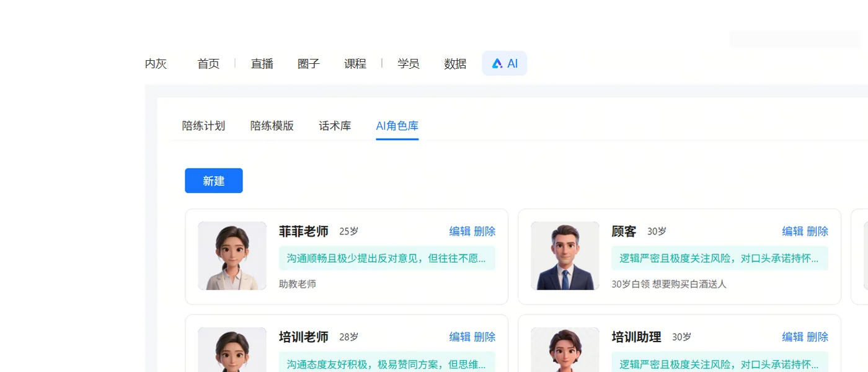Click the 新建 button
Image resolution: width=868 pixels, height=372 pixels.
[x=214, y=180]
